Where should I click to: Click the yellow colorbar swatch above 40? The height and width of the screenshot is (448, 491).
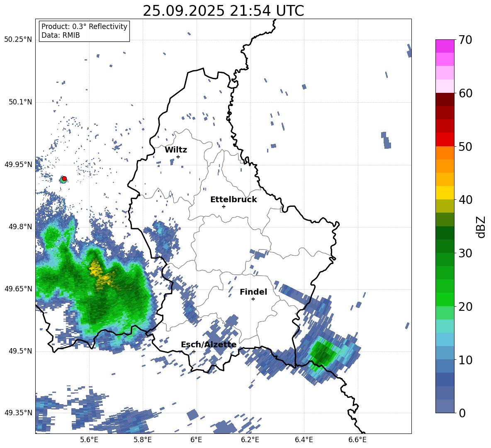pyautogui.click(x=445, y=193)
